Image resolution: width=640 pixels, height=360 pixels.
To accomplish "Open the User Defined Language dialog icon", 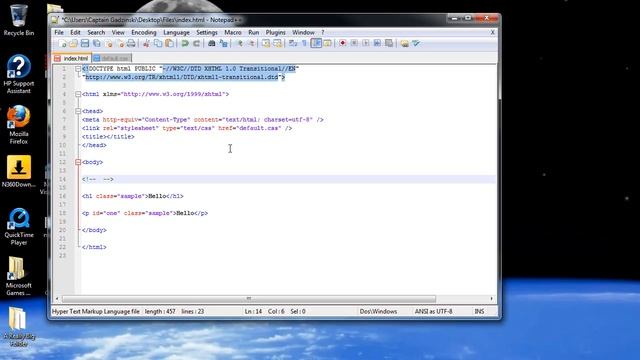I will [x=327, y=43].
